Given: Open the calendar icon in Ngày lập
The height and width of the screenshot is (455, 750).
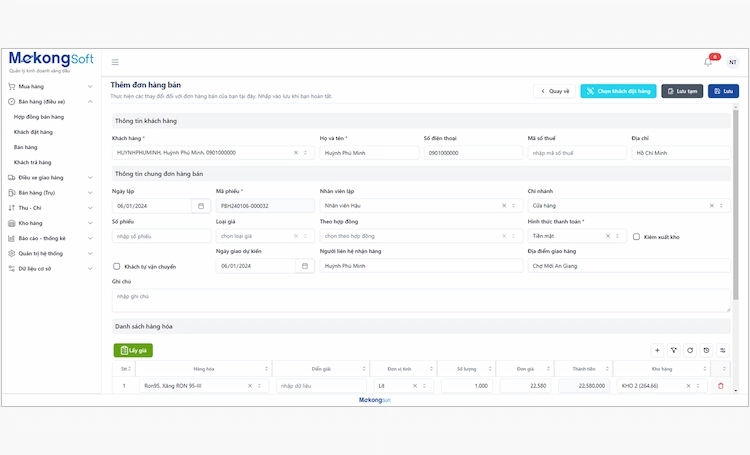Looking at the screenshot, I should click(201, 206).
